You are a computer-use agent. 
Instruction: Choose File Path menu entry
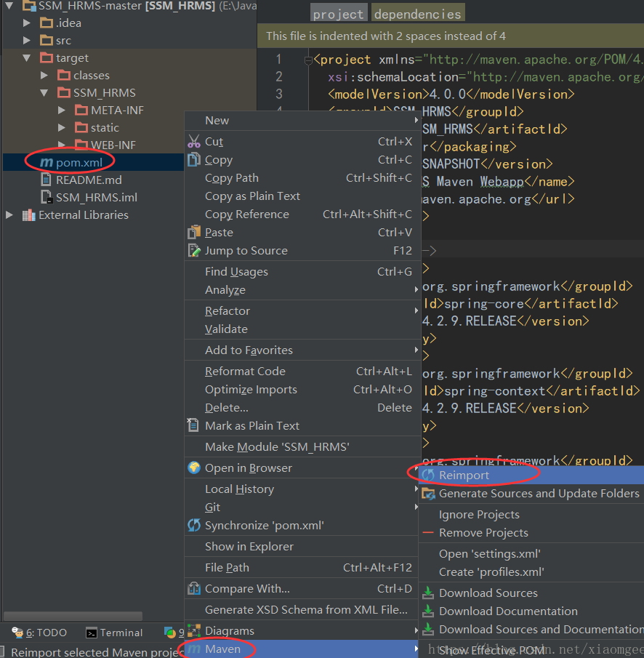pyautogui.click(x=302, y=567)
